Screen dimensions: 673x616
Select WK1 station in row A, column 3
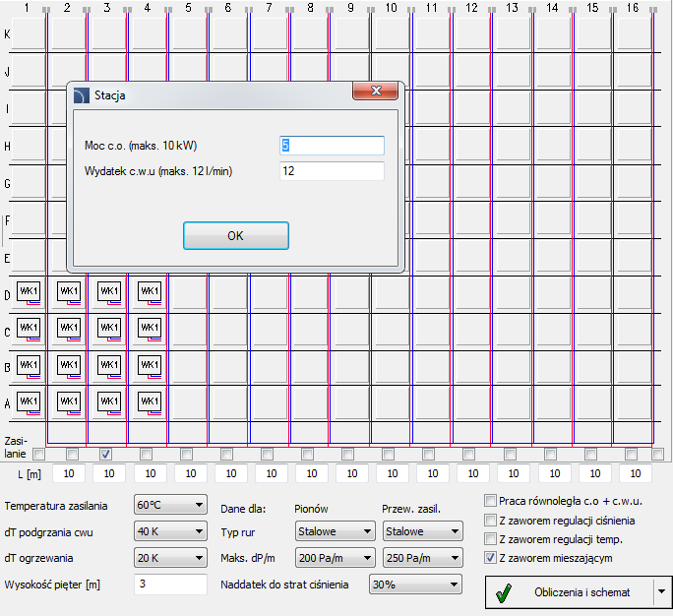[109, 401]
